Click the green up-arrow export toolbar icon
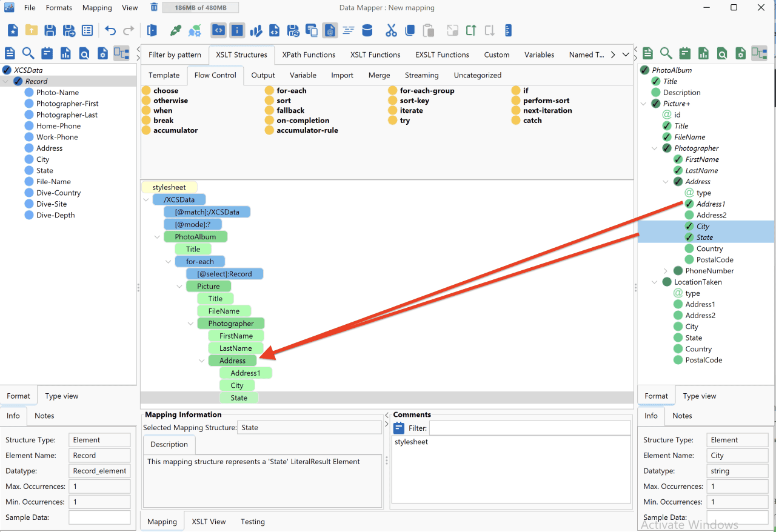The height and width of the screenshot is (532, 776). pyautogui.click(x=471, y=30)
